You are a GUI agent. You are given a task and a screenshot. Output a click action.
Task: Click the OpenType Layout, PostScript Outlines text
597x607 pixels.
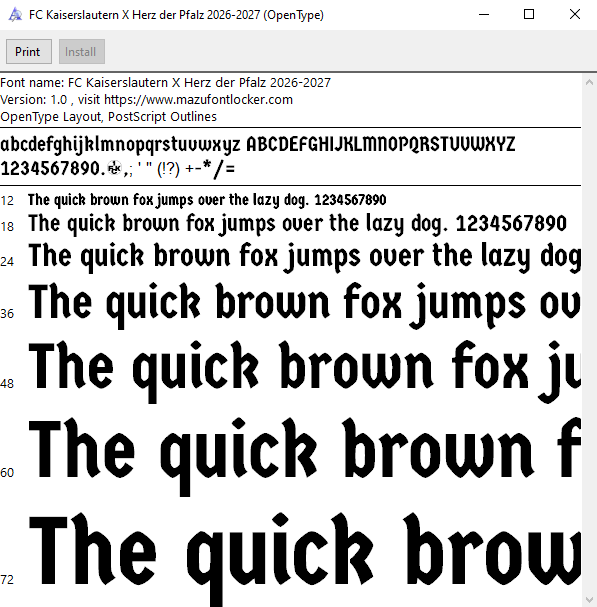108,117
